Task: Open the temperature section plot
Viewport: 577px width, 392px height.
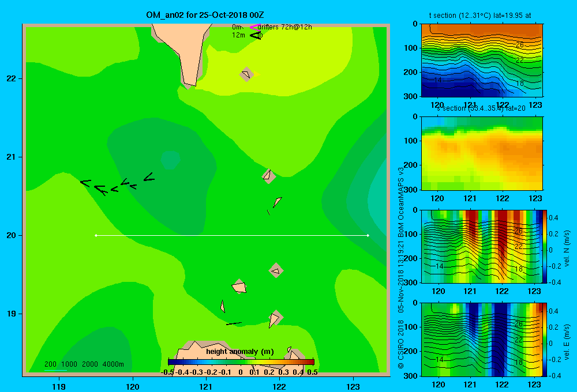Action: pos(482,61)
